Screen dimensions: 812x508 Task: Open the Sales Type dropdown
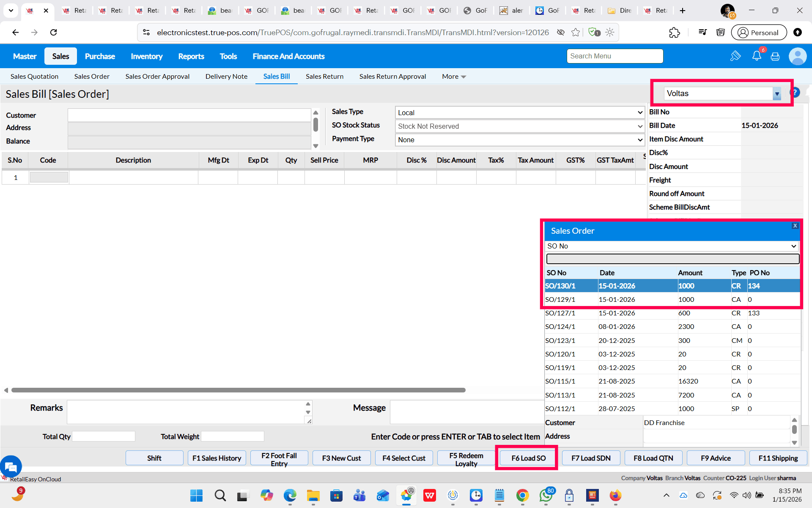coord(519,113)
